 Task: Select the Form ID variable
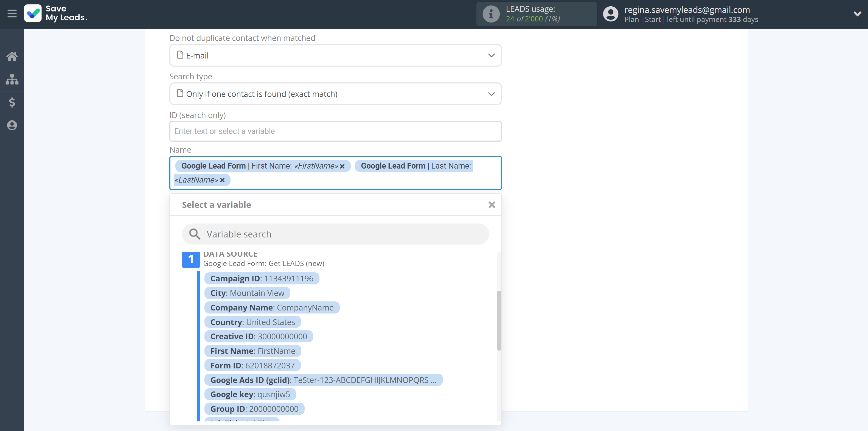click(x=252, y=365)
